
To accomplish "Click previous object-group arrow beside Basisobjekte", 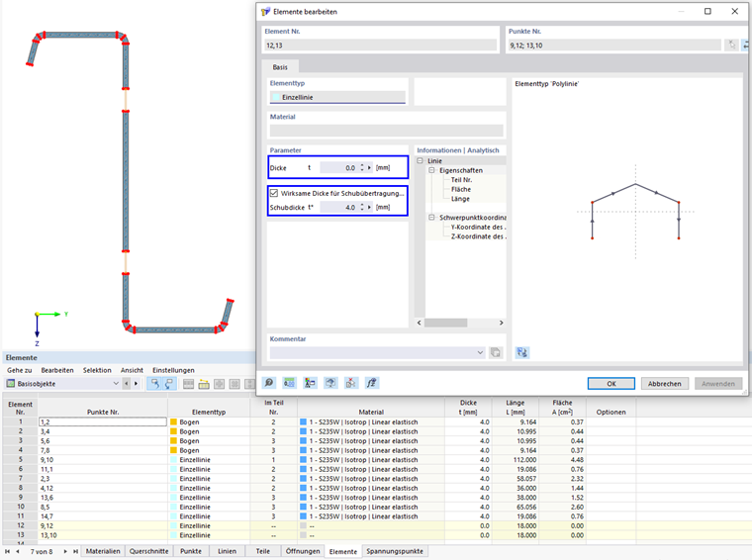I will (126, 384).
